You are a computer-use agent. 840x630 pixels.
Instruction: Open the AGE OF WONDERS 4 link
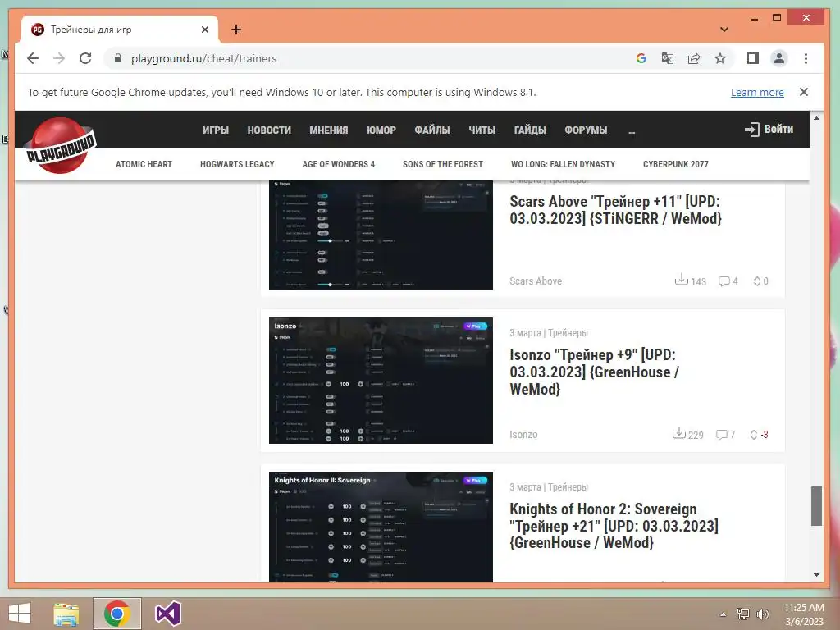[x=338, y=164]
